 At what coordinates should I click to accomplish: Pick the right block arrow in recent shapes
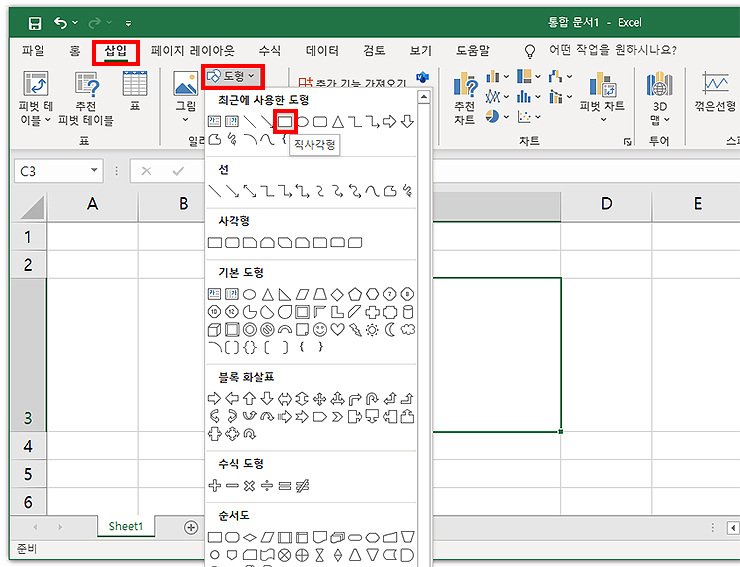389,122
